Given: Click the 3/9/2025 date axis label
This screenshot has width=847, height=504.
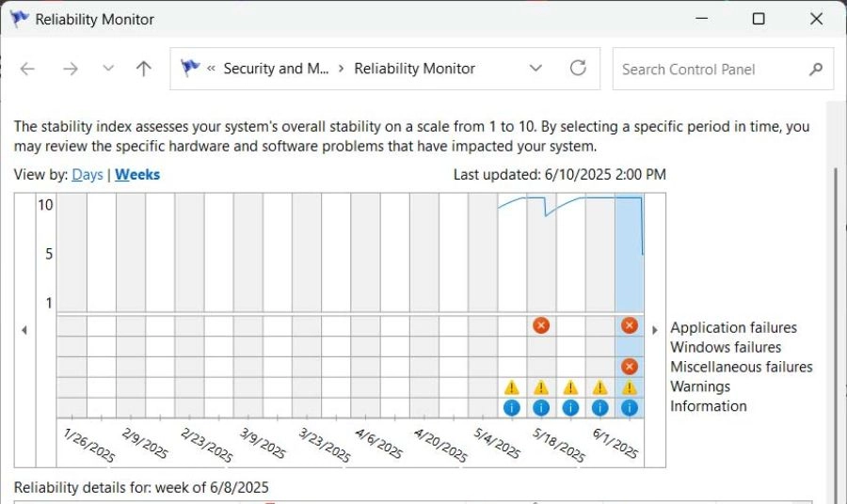Looking at the screenshot, I should point(263,444).
